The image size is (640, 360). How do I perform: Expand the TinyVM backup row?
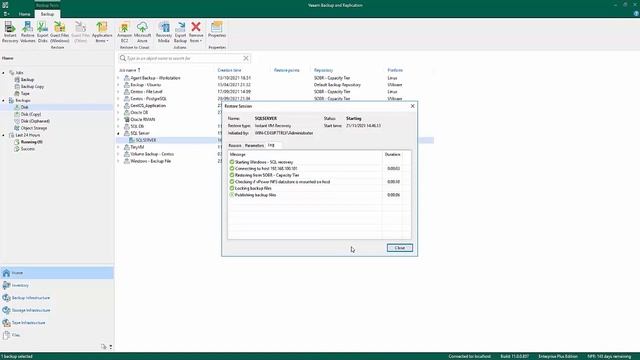pos(119,147)
